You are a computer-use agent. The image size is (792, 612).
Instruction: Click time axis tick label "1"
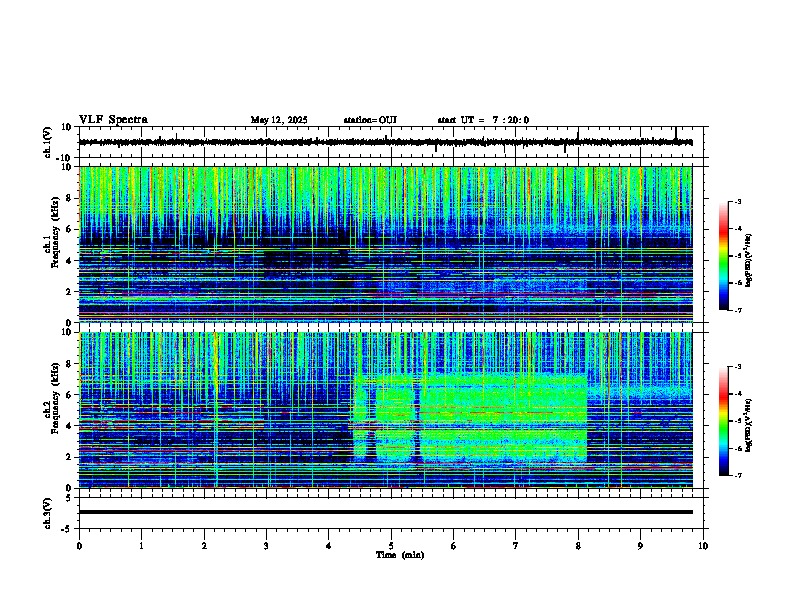(141, 546)
